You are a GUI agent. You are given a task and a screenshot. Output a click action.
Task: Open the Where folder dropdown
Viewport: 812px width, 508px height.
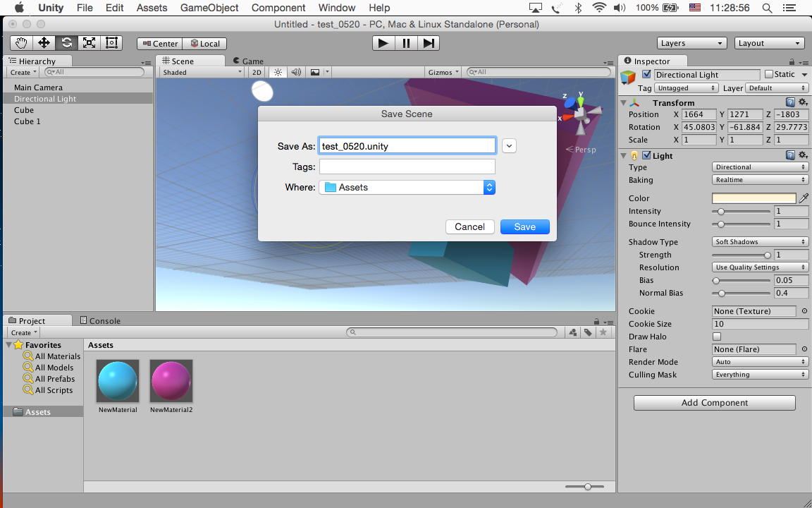point(407,187)
